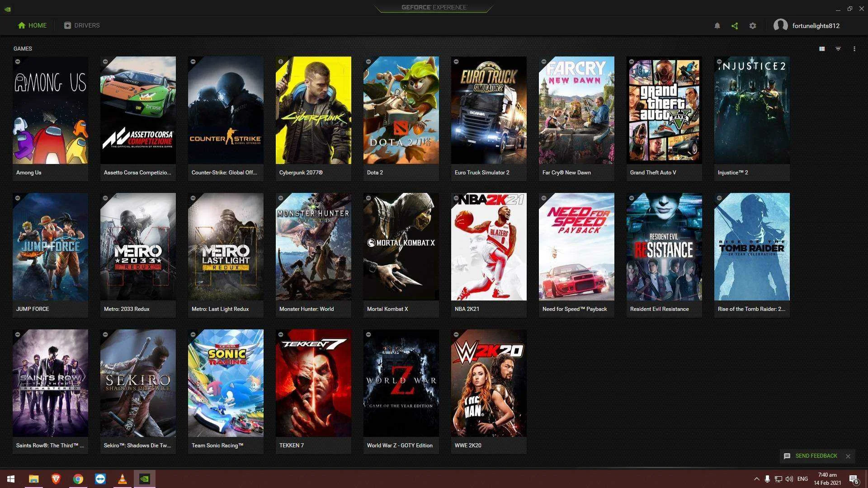Click the TEKKEN 7 status badge
Viewport: 868px width, 488px height.
(281, 334)
